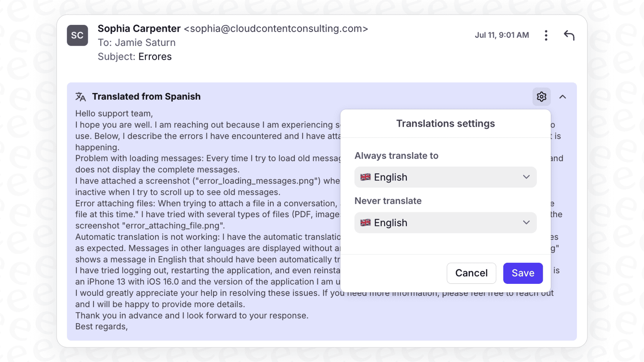Image resolution: width=644 pixels, height=362 pixels.
Task: Cancel the Translations settings dialog
Action: click(x=471, y=273)
